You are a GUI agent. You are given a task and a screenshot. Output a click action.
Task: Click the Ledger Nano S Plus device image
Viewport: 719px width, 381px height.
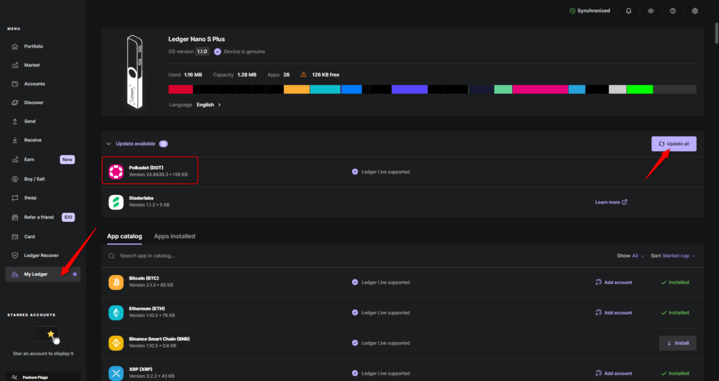(134, 72)
